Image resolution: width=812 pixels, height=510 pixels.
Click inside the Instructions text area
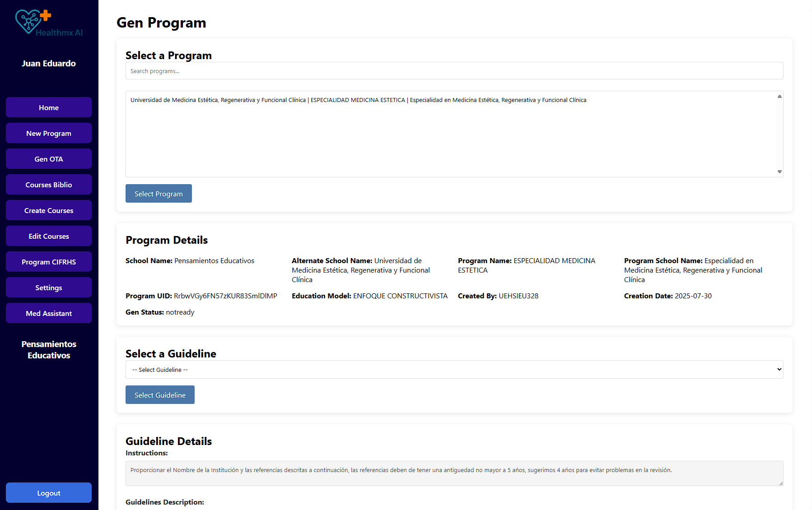coord(454,473)
